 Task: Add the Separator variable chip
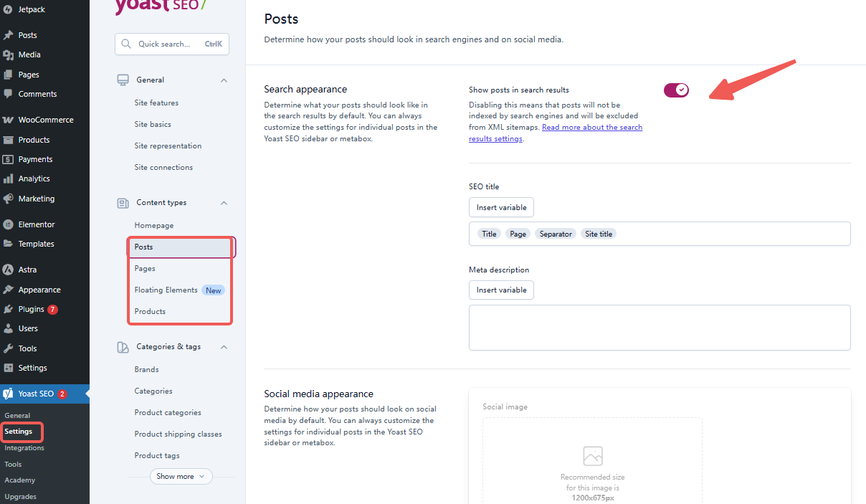pyautogui.click(x=556, y=233)
